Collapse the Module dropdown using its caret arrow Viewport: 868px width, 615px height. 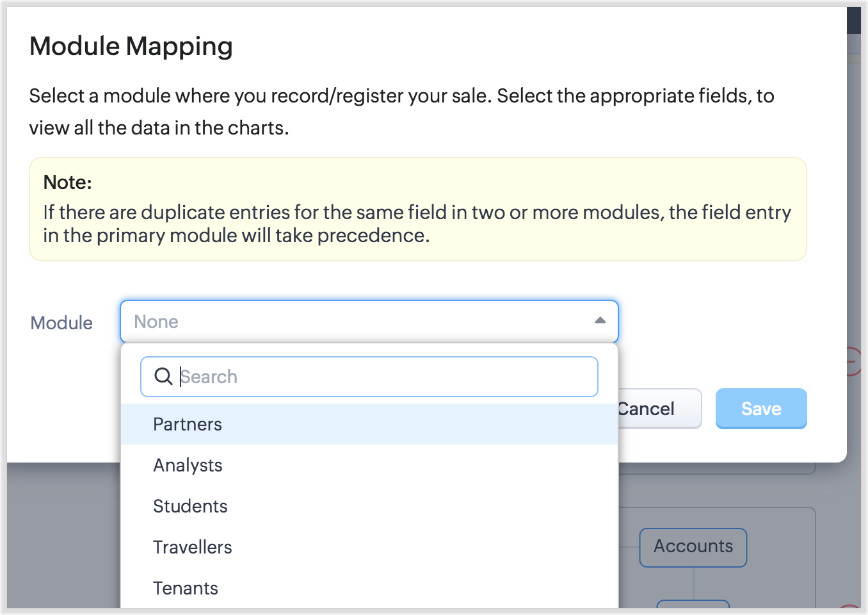[x=600, y=321]
